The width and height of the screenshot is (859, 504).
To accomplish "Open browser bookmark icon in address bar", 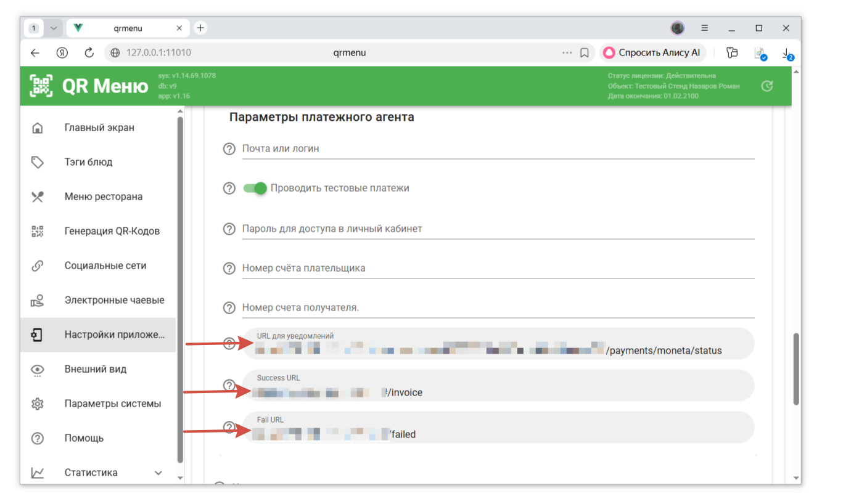I will [x=585, y=53].
